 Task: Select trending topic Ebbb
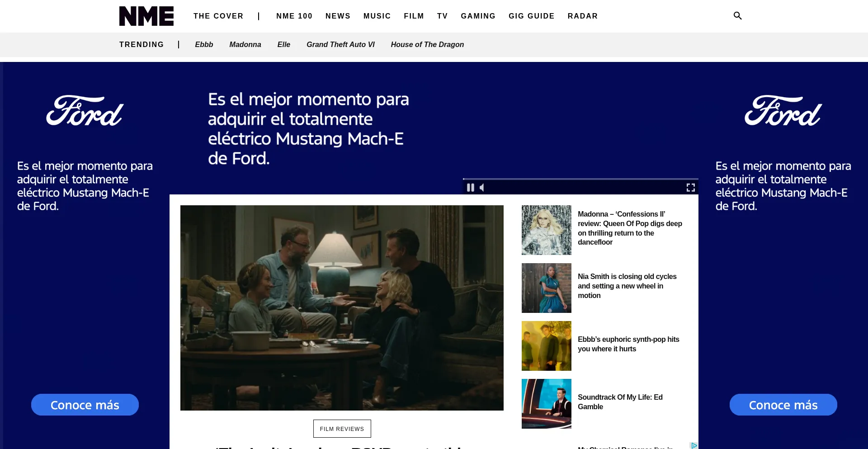(x=204, y=44)
